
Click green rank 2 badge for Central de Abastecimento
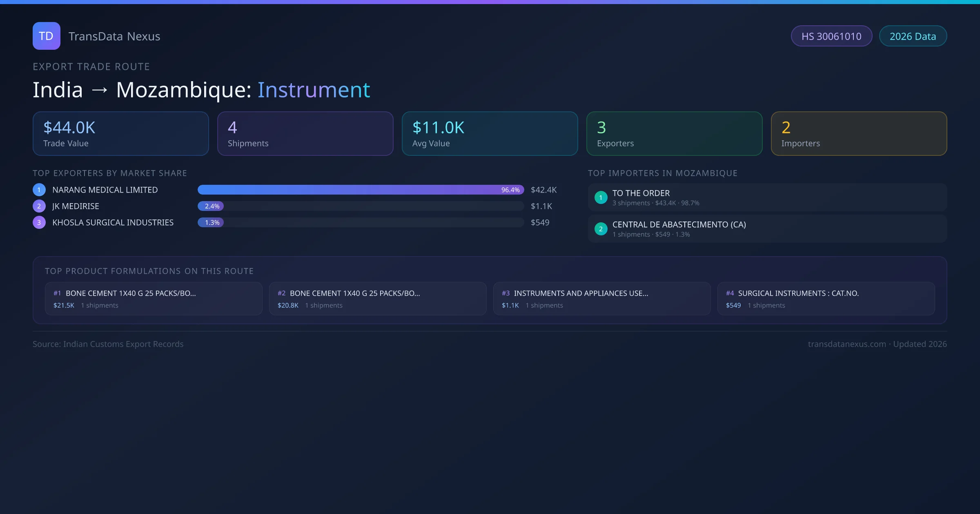(x=601, y=229)
